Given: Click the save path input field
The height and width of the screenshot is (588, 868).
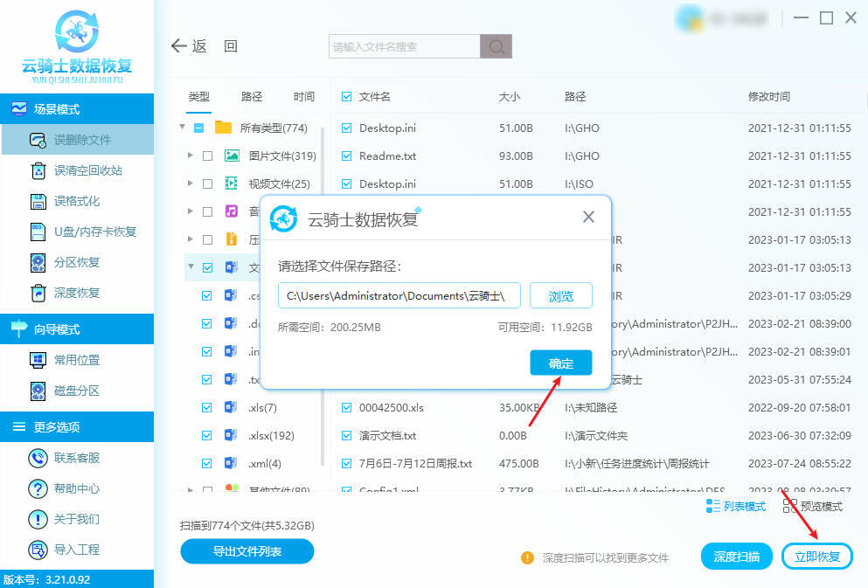Looking at the screenshot, I should (399, 296).
